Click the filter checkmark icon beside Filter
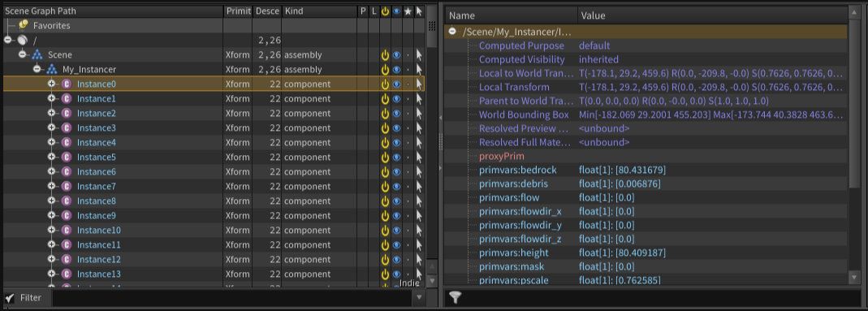This screenshot has height=311, width=868. pyautogui.click(x=11, y=298)
